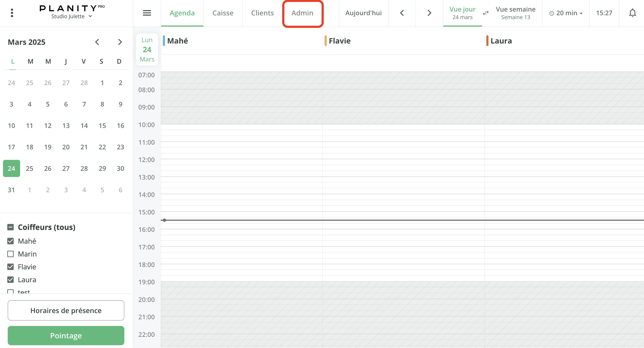Advance the mini calendar to April
Image resolution: width=644 pixels, height=348 pixels.
(x=120, y=42)
